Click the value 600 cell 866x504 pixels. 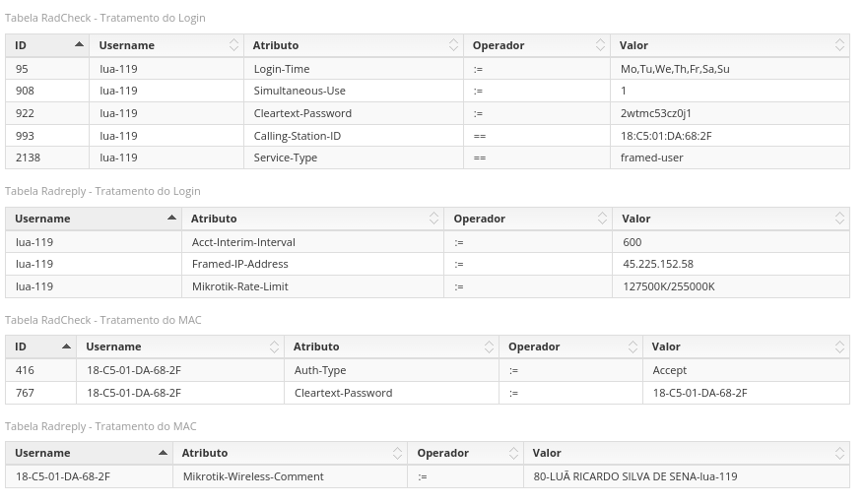click(731, 242)
